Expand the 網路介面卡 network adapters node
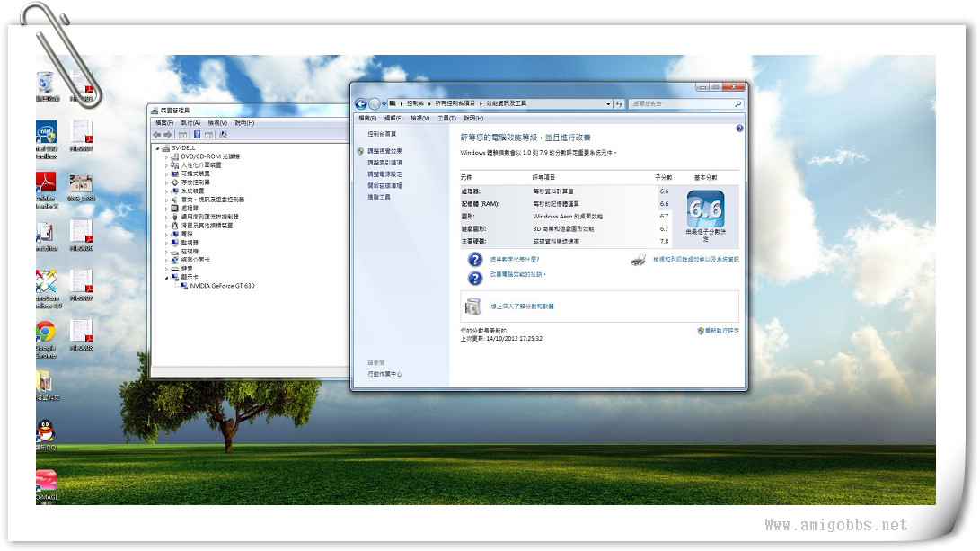This screenshot has width=980, height=551. [167, 260]
